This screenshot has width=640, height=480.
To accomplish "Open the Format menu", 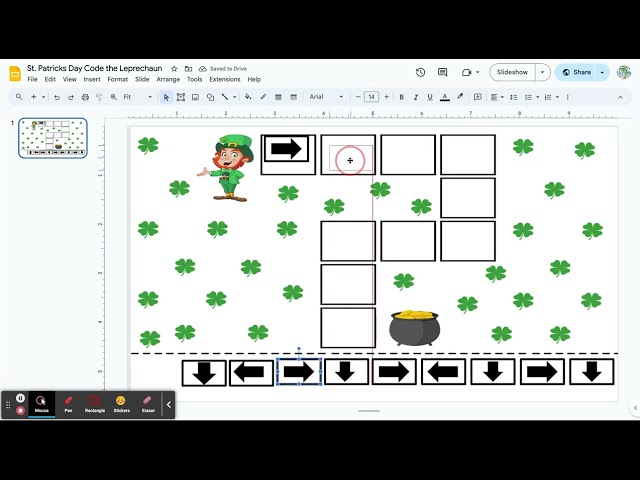I will (x=118, y=79).
